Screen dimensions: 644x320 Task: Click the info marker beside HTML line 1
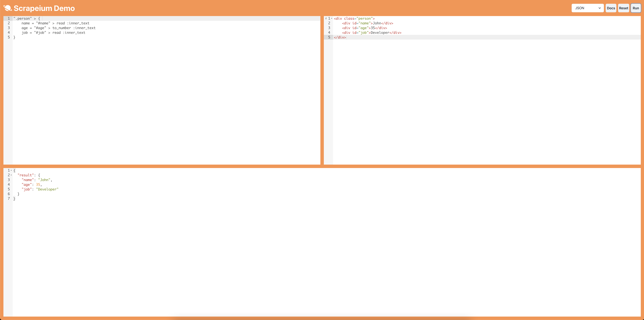(x=326, y=19)
